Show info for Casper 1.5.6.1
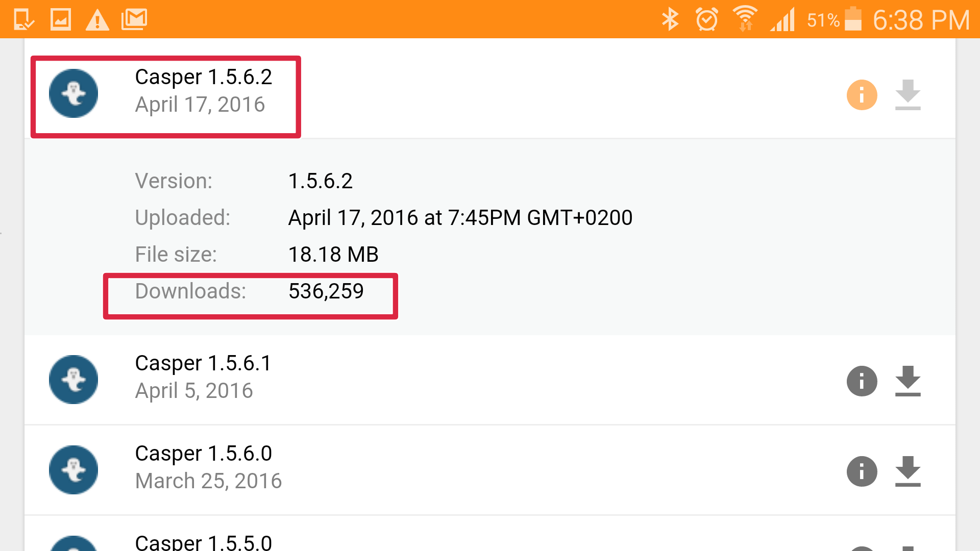Viewport: 980px width, 551px height. [862, 381]
